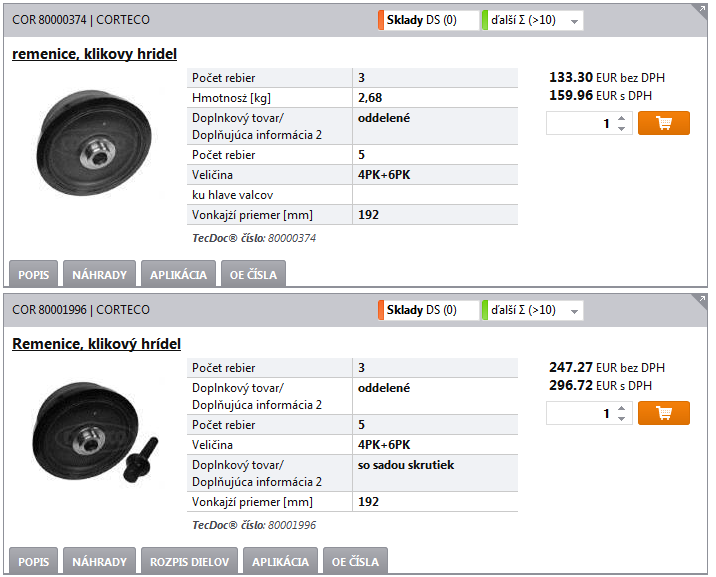Open the Remenice, klikový hrídel link of COR 80001996
This screenshot has width=716, height=577.
pos(96,344)
